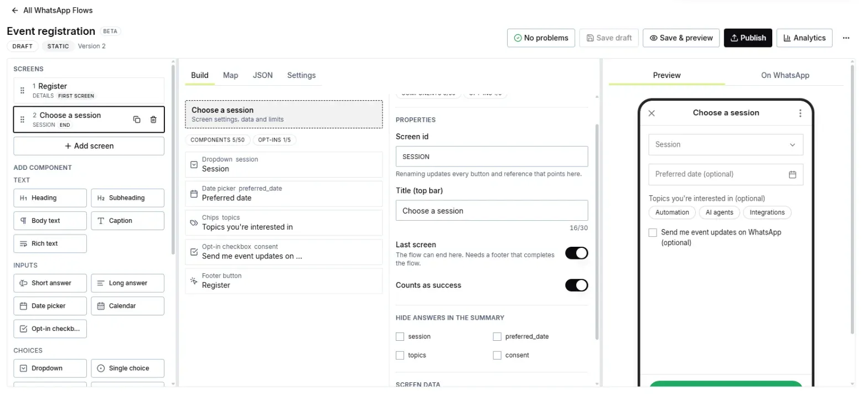Open the JSON tab
Viewport: 868px width, 400px height.
[262, 76]
